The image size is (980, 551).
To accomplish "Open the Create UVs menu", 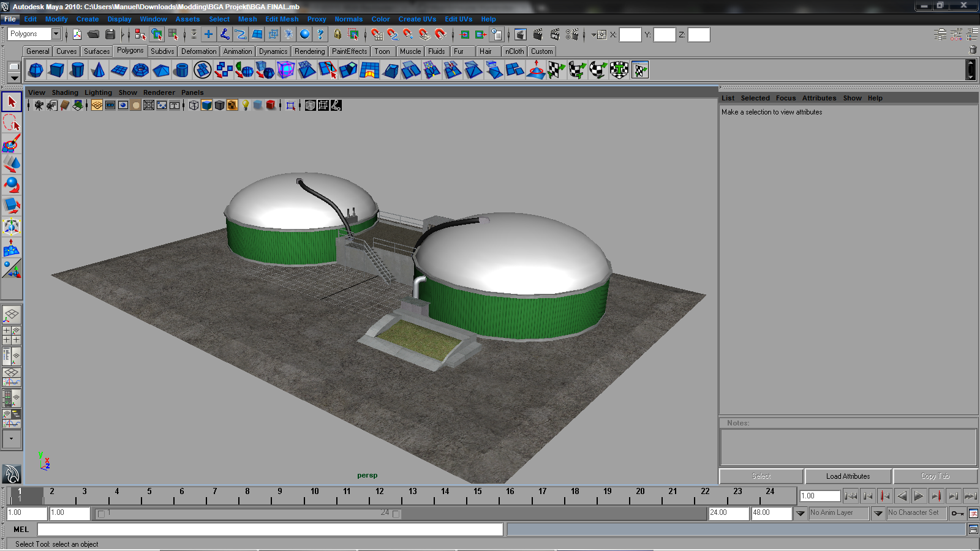I will (x=417, y=19).
